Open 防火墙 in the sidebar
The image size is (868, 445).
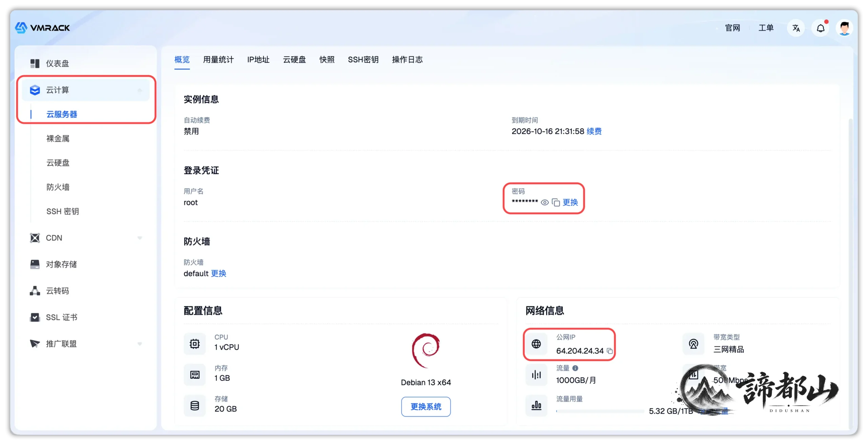coord(58,187)
